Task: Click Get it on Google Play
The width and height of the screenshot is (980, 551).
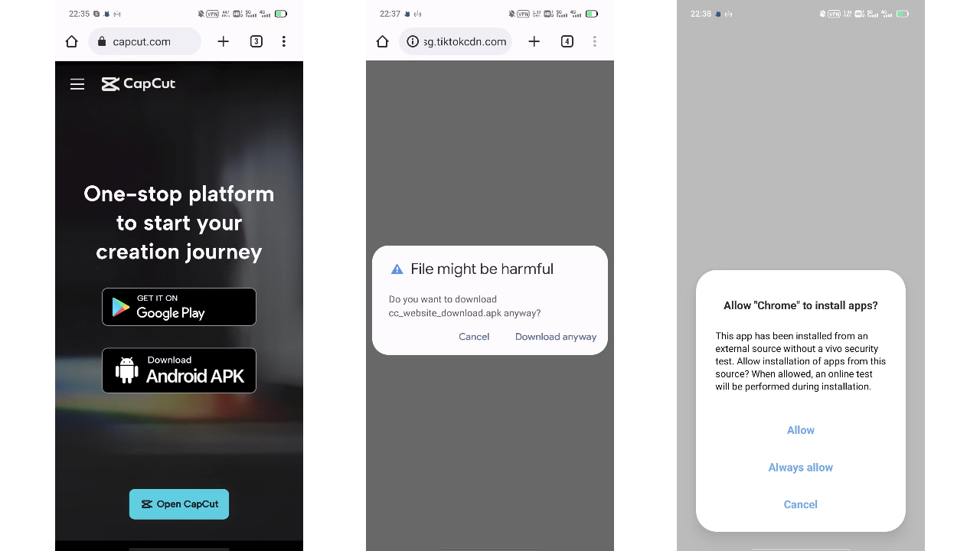Action: point(179,307)
